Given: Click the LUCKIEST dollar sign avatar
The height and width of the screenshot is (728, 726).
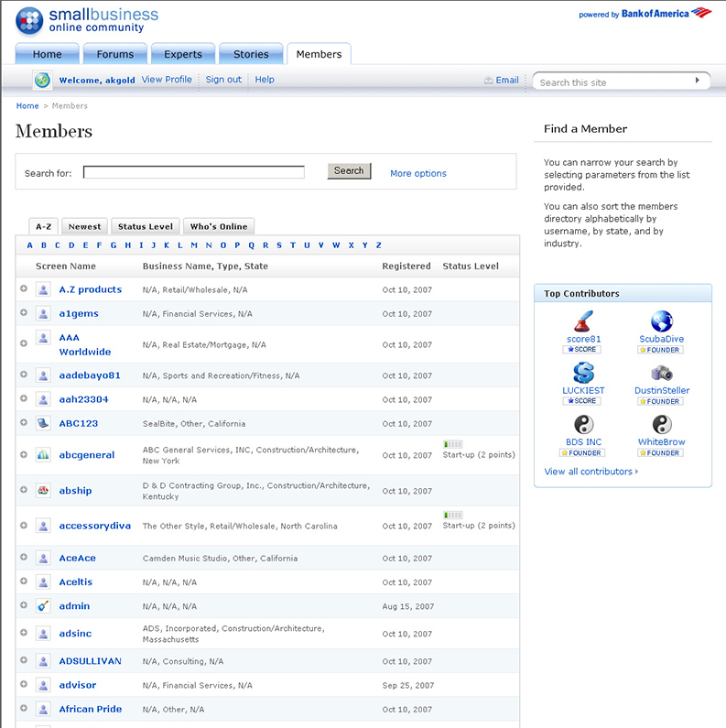Looking at the screenshot, I should (582, 373).
